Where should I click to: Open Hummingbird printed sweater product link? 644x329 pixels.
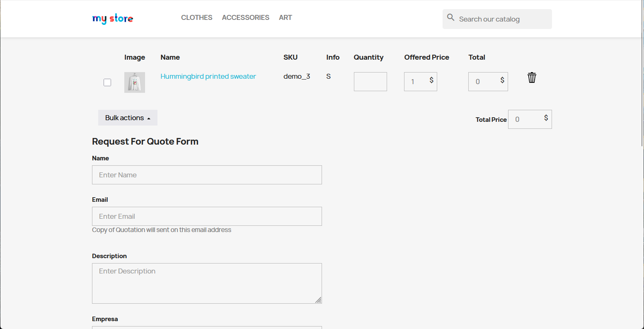(x=208, y=76)
